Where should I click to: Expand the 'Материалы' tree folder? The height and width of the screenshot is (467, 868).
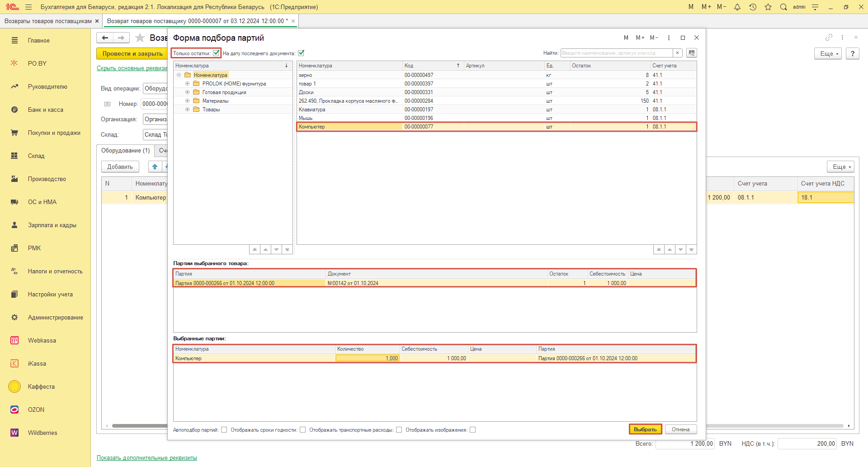(x=187, y=101)
